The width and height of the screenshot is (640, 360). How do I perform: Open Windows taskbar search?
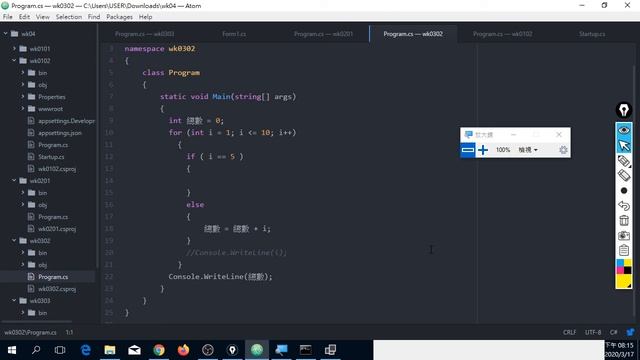36,350
